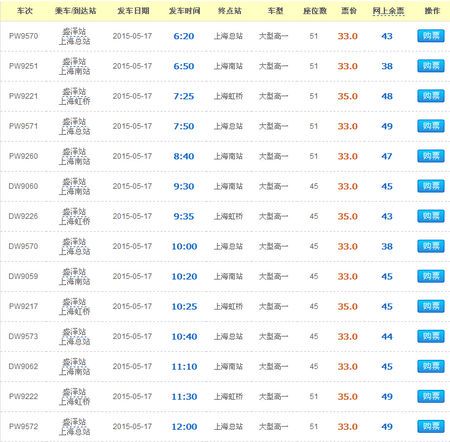Open the 盛泽站 上海虹桥 station link in PW9221 row

pyautogui.click(x=75, y=96)
